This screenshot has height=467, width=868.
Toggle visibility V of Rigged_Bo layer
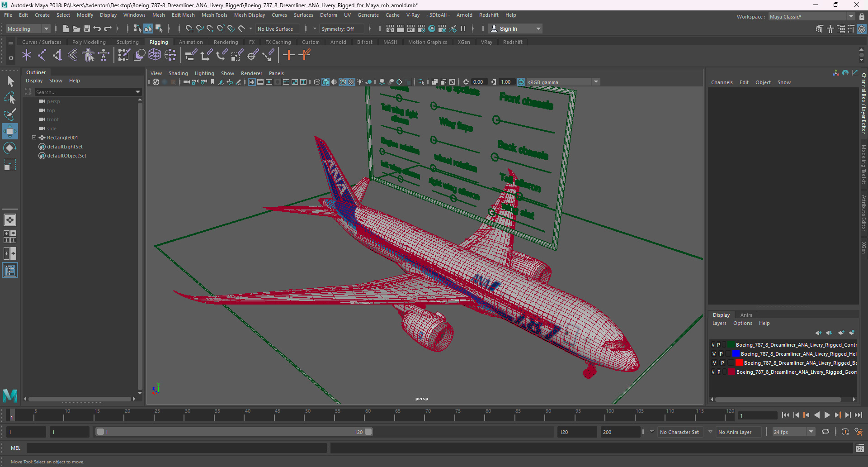715,363
